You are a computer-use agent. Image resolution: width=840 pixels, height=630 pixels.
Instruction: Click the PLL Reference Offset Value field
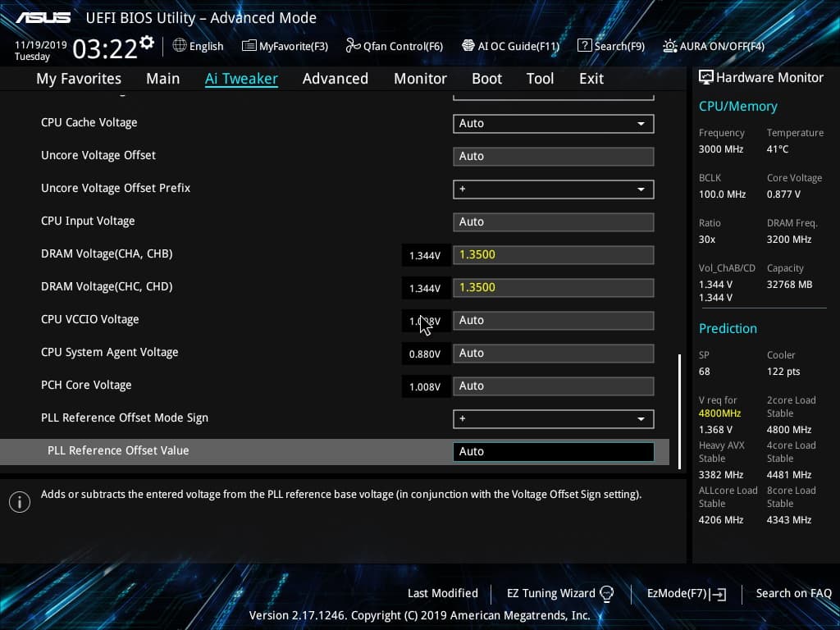pyautogui.click(x=554, y=452)
